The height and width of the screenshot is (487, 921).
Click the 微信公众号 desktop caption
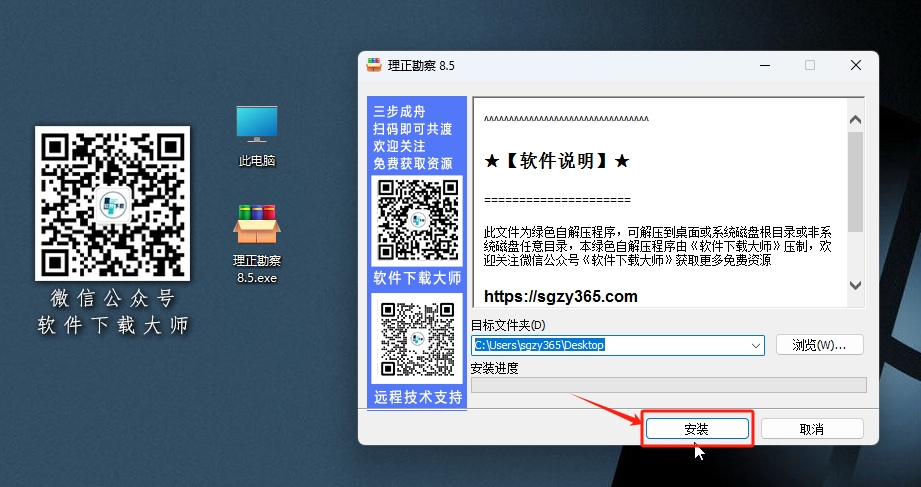113,298
